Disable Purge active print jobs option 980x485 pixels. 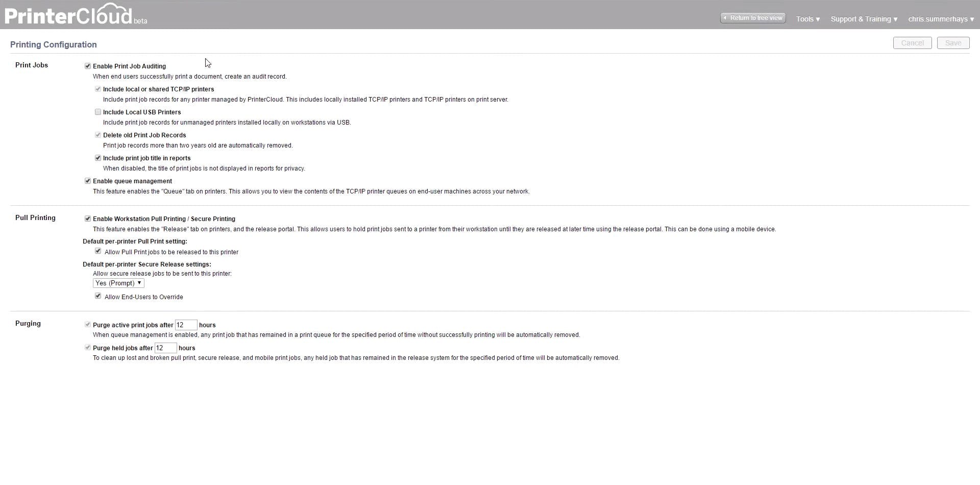[88, 324]
